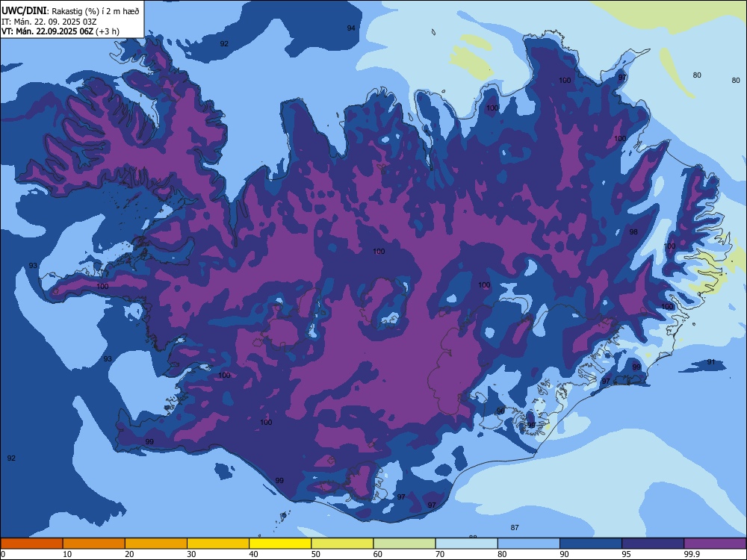Click the title text 'UWC/DINI: Rakastig (%) í 2 m hæð'

pyautogui.click(x=70, y=11)
